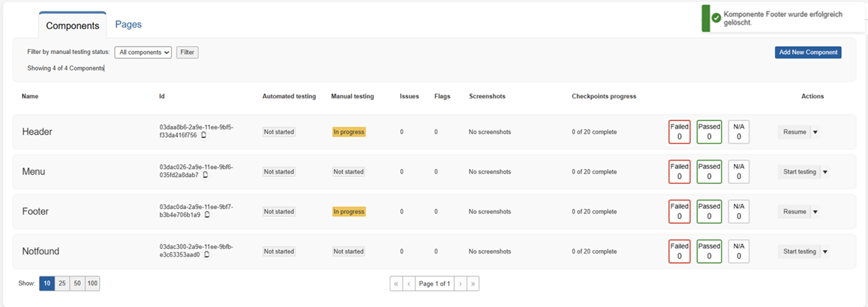Open the manual testing status dropdown
Viewport: 868px width, 307px height.
(143, 53)
